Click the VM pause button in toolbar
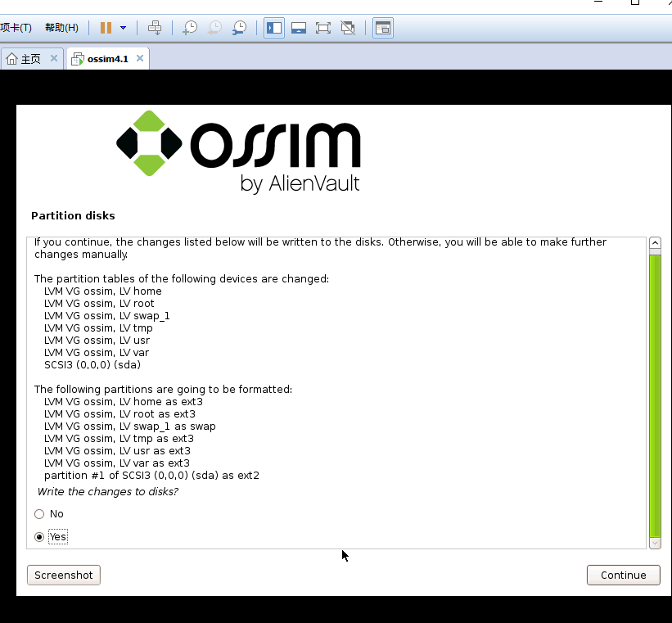 pos(106,28)
